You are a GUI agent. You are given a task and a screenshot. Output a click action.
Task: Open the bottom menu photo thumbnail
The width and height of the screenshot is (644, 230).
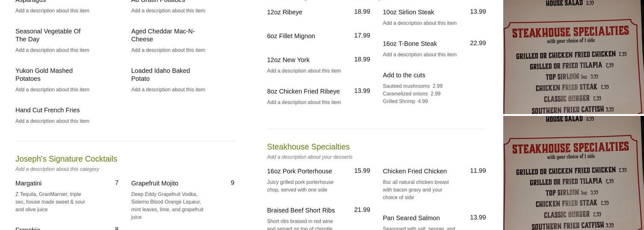pos(573,173)
